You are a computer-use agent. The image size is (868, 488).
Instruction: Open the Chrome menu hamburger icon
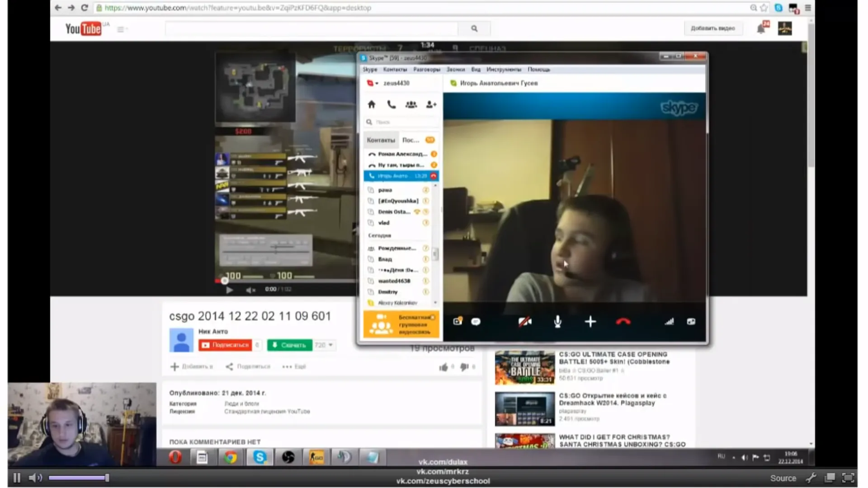[808, 8]
